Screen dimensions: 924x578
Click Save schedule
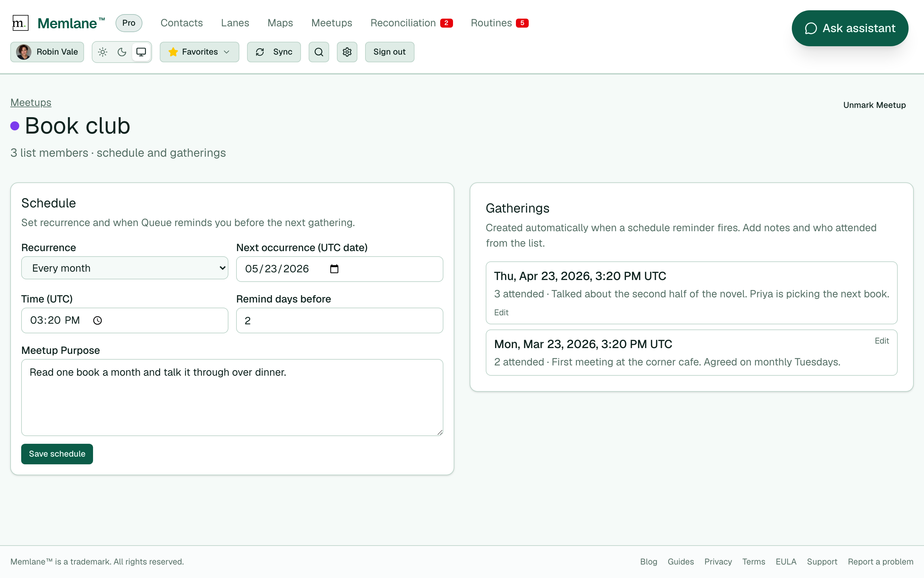[x=57, y=454]
